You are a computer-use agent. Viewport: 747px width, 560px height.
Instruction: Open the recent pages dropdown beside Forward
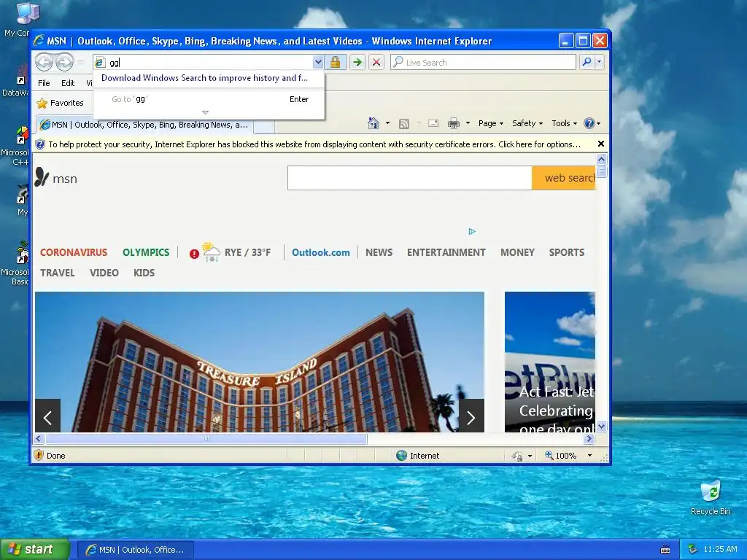(80, 63)
